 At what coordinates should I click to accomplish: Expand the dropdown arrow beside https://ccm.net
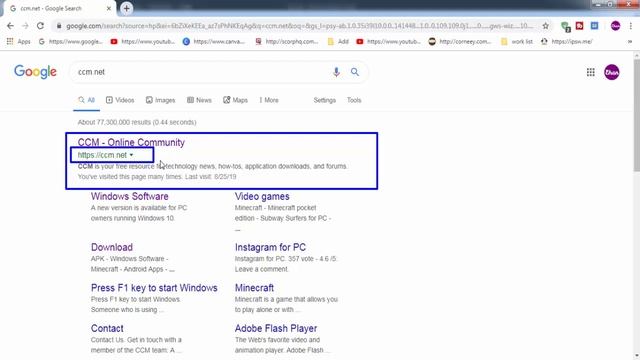pos(131,155)
